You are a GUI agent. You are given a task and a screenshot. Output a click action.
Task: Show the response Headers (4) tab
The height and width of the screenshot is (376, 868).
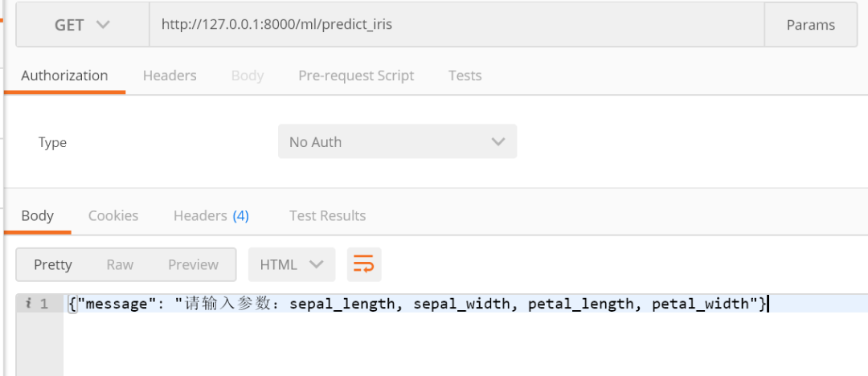pyautogui.click(x=211, y=215)
